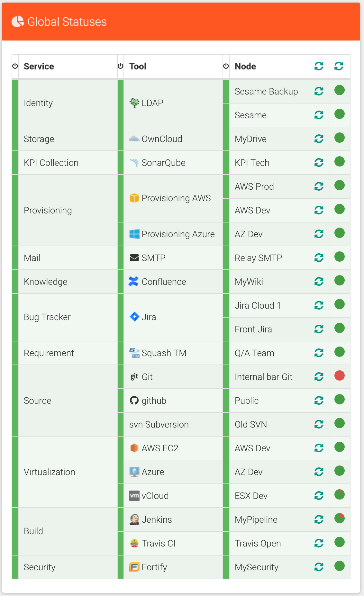Viewport: 364px width, 596px height.
Task: Click the Global Statuses title
Action: [x=67, y=22]
